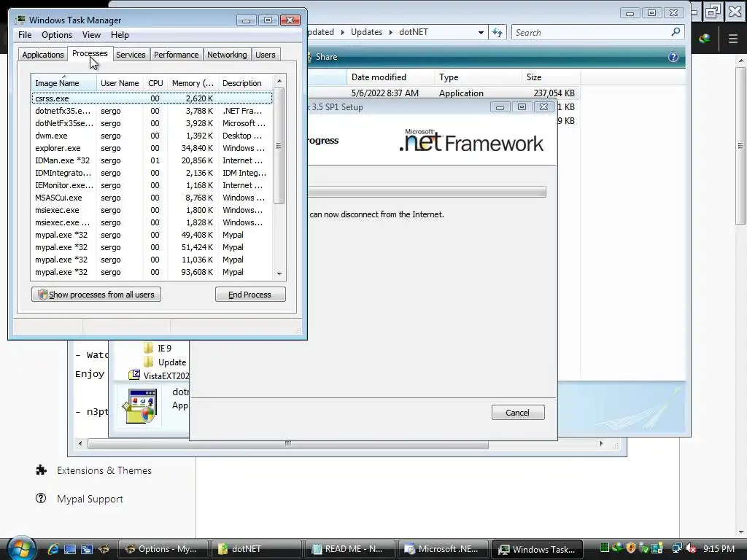Click Mypal Support question mark icon

[41, 499]
